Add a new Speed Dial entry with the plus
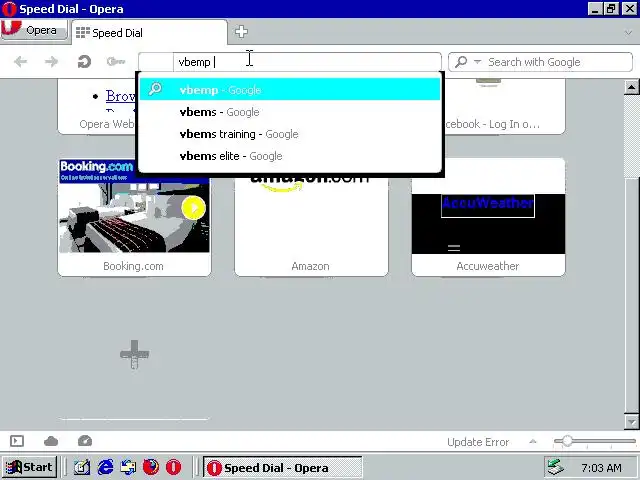The width and height of the screenshot is (640, 480). coord(134,354)
